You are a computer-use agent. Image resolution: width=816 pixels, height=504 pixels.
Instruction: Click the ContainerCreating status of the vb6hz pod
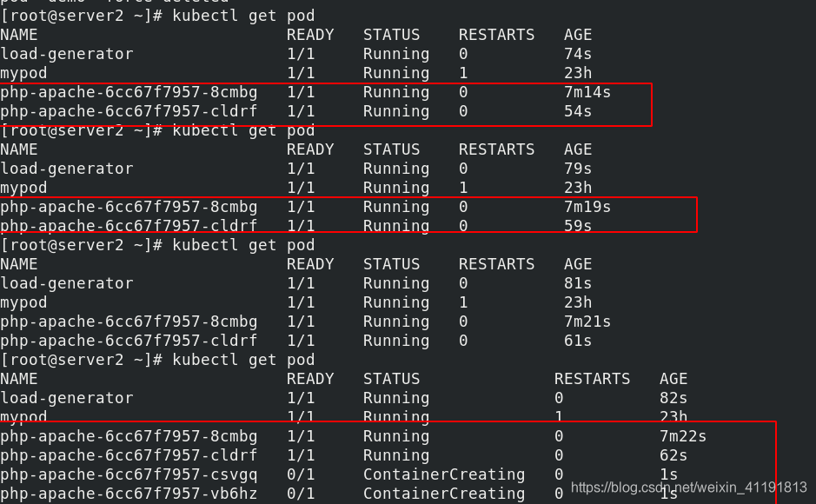click(444, 494)
